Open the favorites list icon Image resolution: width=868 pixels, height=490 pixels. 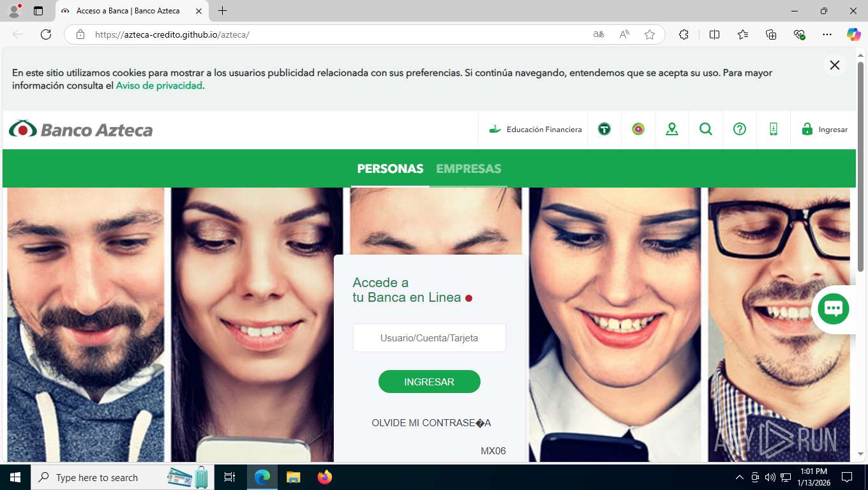pyautogui.click(x=743, y=34)
